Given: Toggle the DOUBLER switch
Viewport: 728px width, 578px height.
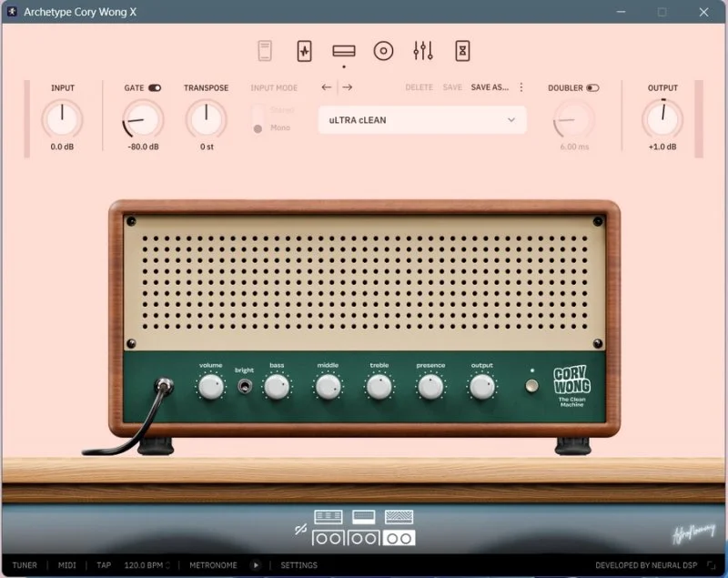Looking at the screenshot, I should pyautogui.click(x=592, y=87).
